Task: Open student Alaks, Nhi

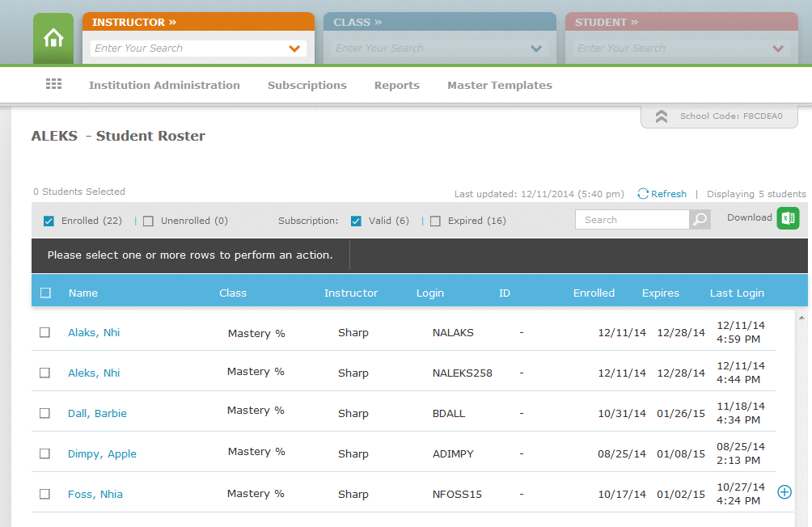Action: point(94,332)
